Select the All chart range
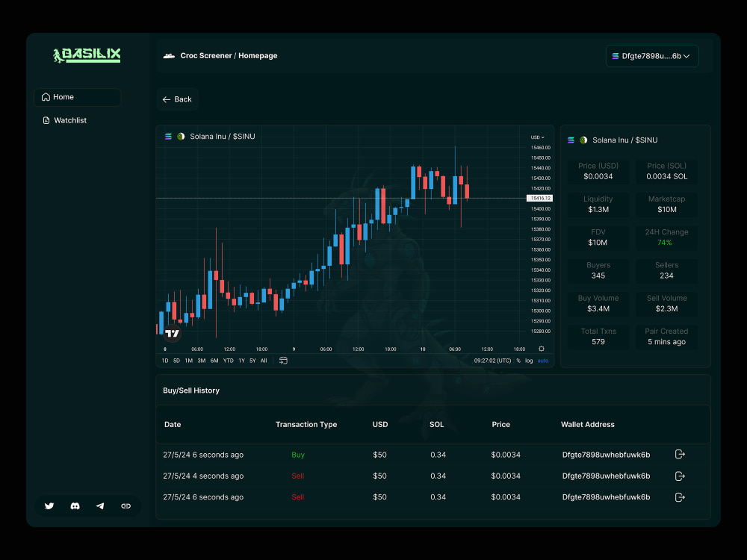Viewport: 747px width, 560px height. (264, 361)
